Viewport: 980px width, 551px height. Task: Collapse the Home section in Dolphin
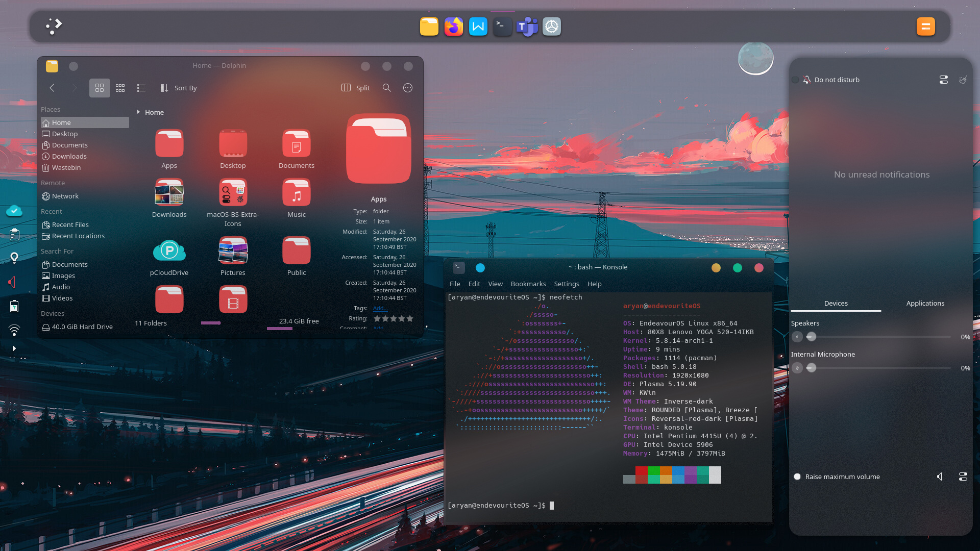138,112
